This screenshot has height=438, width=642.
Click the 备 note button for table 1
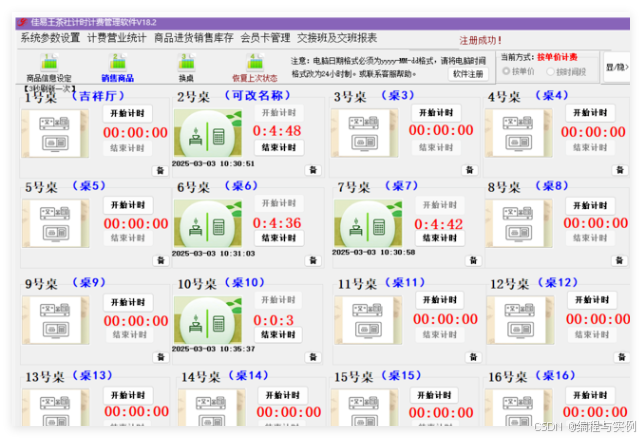(160, 170)
